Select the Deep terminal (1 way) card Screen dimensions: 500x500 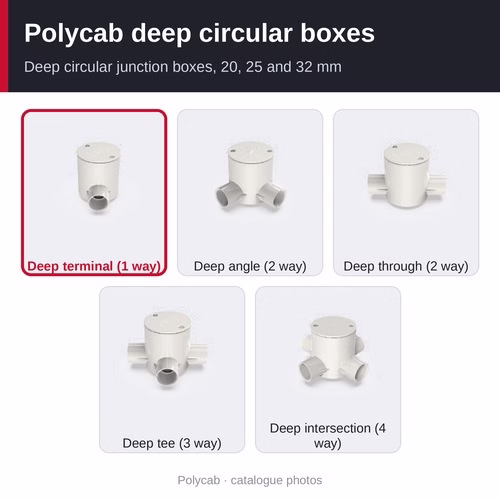(94, 192)
